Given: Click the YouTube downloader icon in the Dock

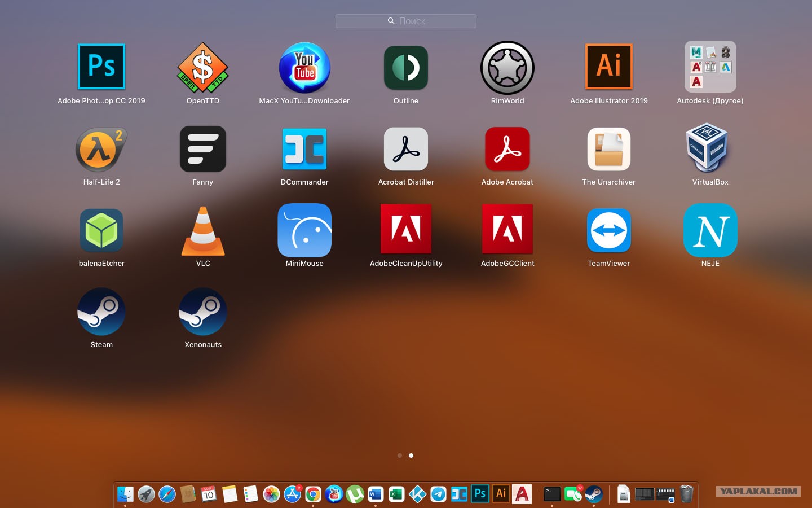Looking at the screenshot, I should click(x=334, y=494).
